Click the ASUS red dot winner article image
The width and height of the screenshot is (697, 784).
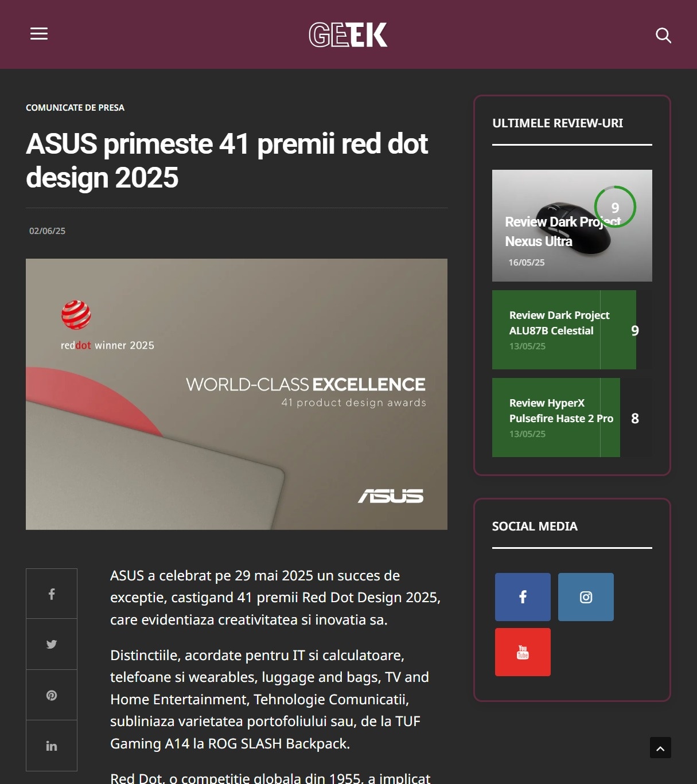click(x=236, y=394)
